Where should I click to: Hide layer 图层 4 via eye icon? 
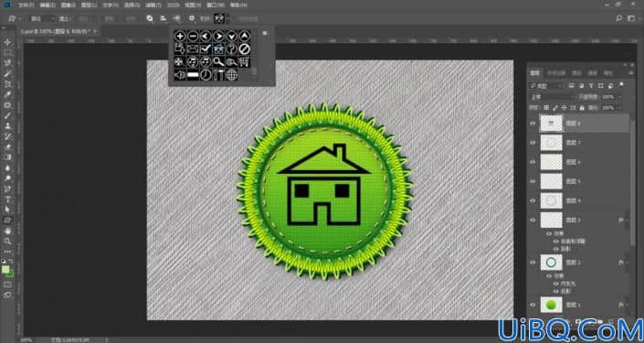(x=533, y=200)
